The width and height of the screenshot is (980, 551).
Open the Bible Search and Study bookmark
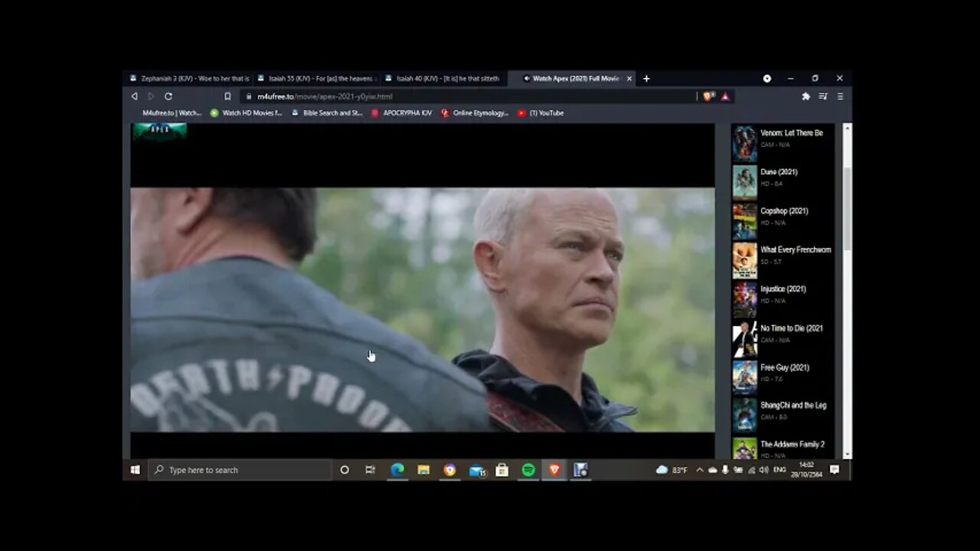[x=327, y=112]
